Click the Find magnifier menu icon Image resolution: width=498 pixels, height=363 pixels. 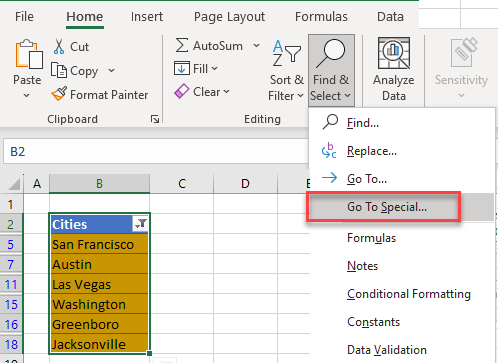click(330, 122)
